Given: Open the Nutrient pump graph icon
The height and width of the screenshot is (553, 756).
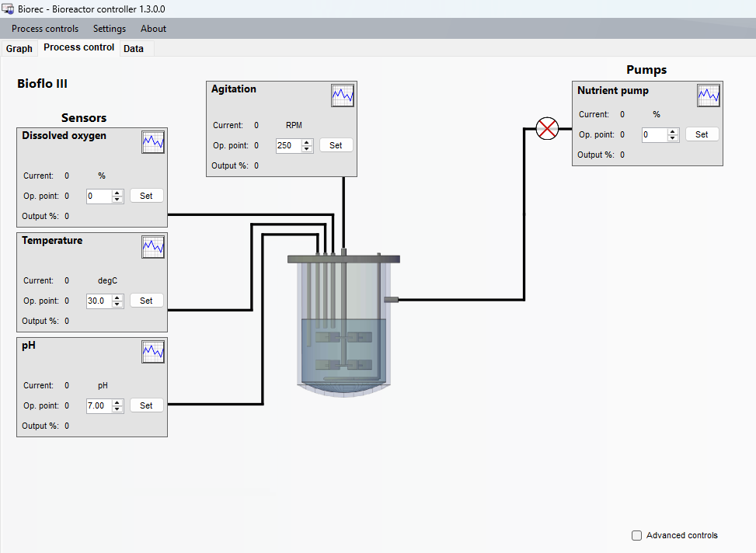Looking at the screenshot, I should coord(709,96).
